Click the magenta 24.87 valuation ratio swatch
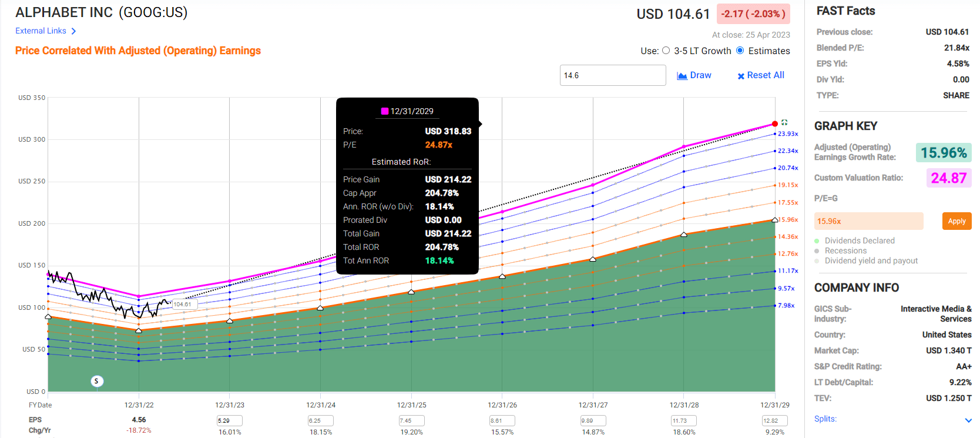This screenshot has height=438, width=980. 949,178
